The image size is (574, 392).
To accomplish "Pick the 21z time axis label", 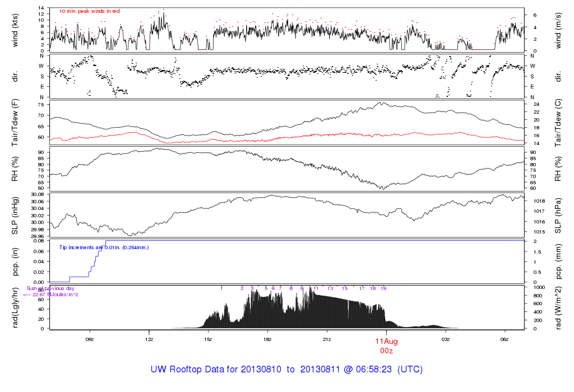I will pyautogui.click(x=327, y=339).
